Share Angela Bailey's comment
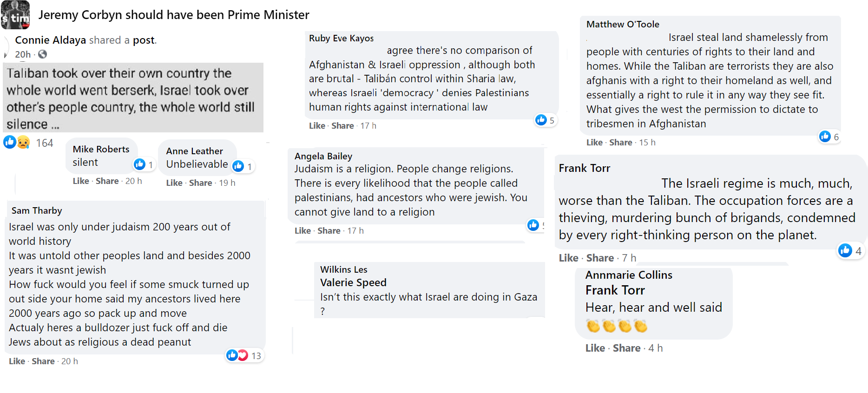 329,230
